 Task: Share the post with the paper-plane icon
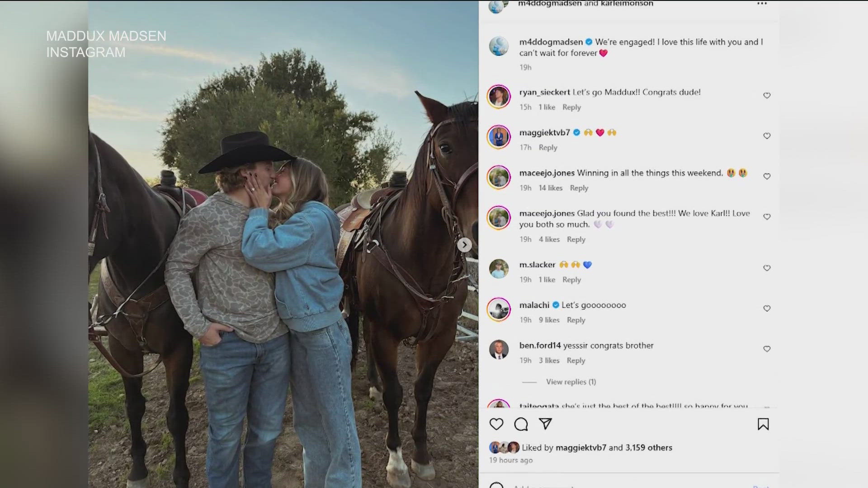coord(546,423)
